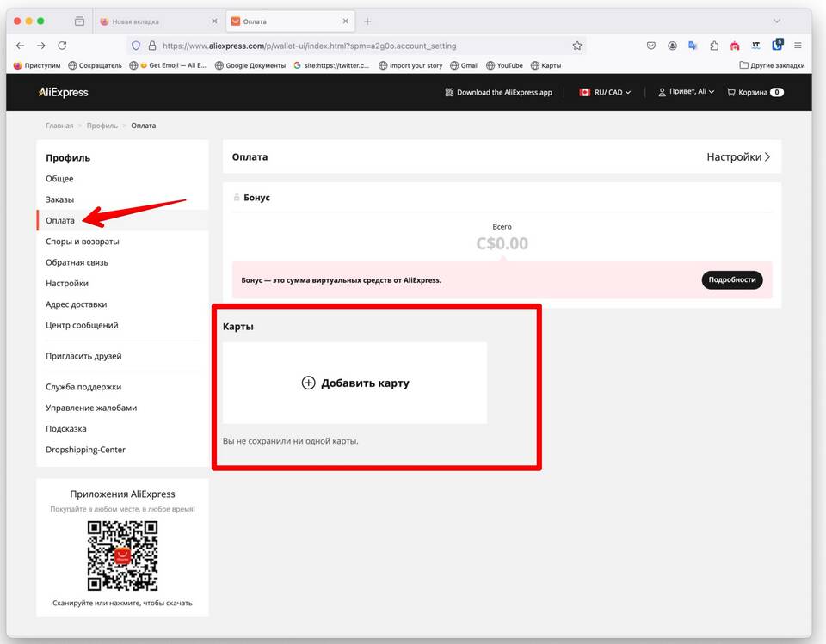Click the plus icon on Добавить карту

308,383
